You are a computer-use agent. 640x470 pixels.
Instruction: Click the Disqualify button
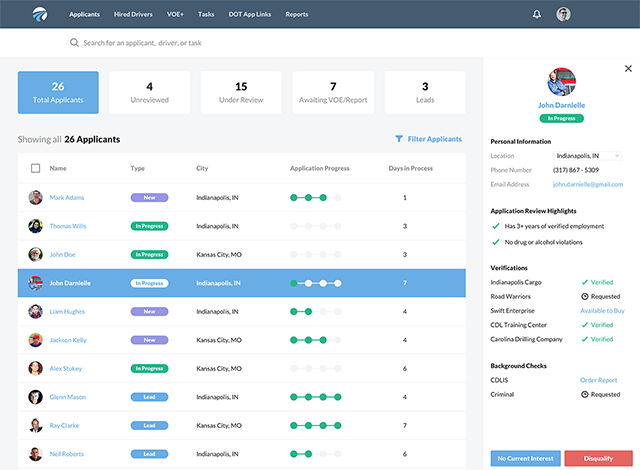[598, 459]
